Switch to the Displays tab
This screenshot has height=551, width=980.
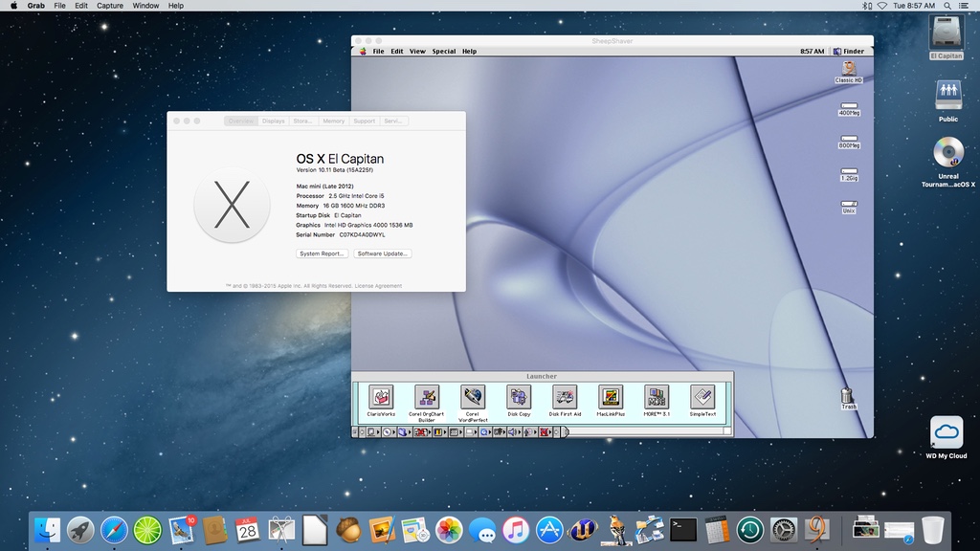pos(273,121)
